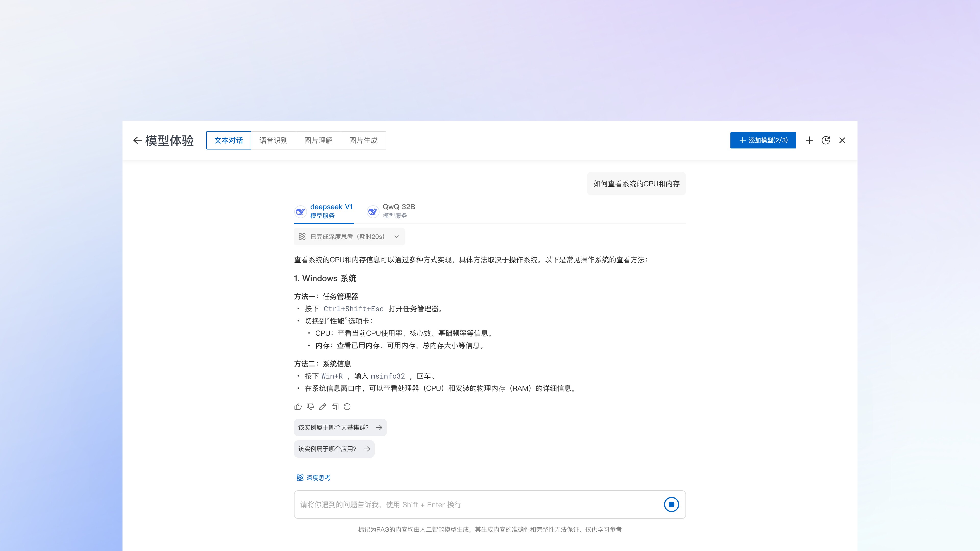Click the Ctrl+Shift+Esc code text
Viewport: 980px width, 551px height.
pos(353,309)
